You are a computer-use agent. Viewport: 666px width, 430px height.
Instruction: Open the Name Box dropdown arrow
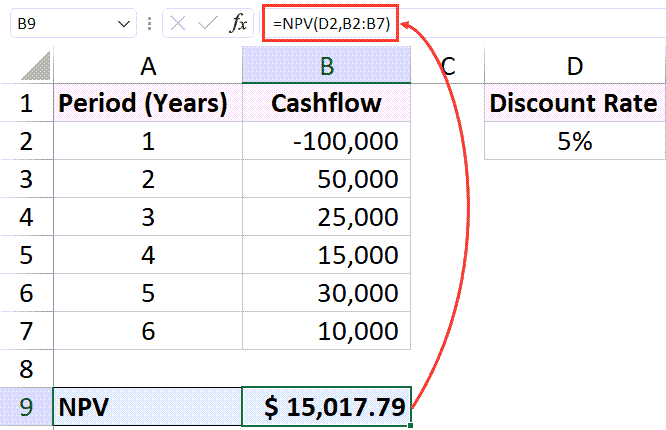coord(124,23)
